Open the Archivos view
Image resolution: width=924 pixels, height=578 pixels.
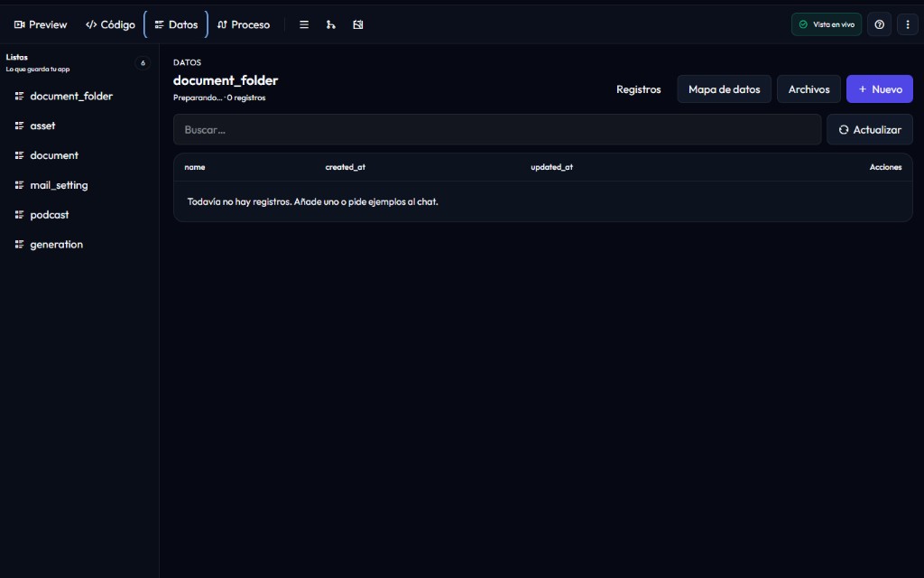tap(808, 89)
